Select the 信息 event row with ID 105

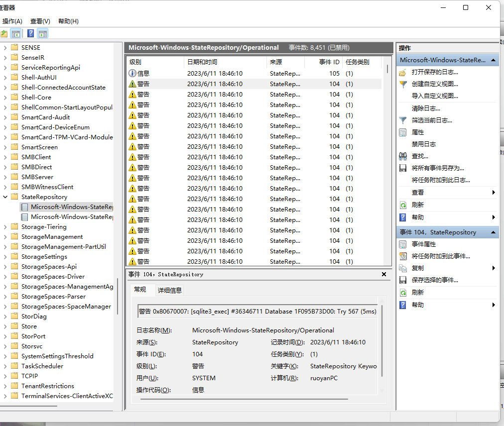tap(254, 74)
